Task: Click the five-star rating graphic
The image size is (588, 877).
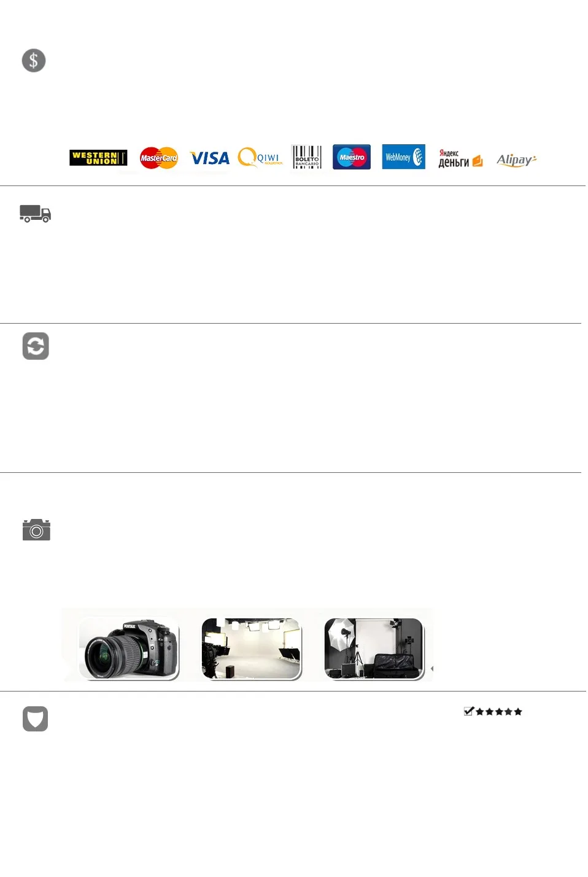Action: coord(499,712)
